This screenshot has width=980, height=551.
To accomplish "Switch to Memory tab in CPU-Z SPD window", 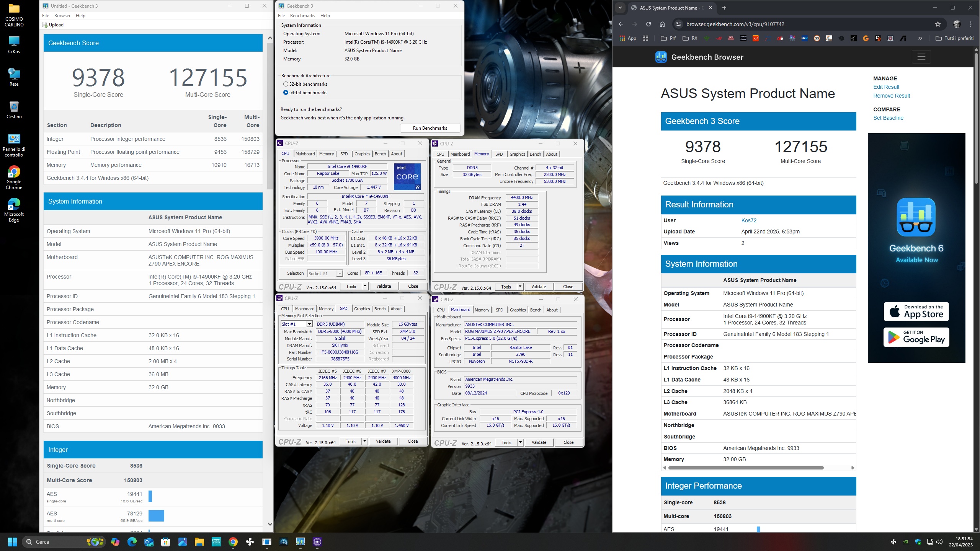I will 326,309.
